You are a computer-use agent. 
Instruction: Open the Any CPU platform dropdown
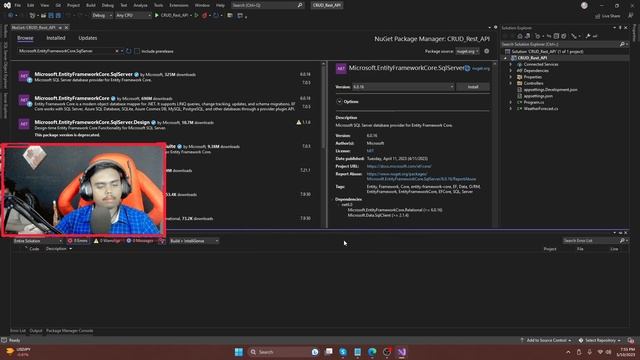point(133,15)
